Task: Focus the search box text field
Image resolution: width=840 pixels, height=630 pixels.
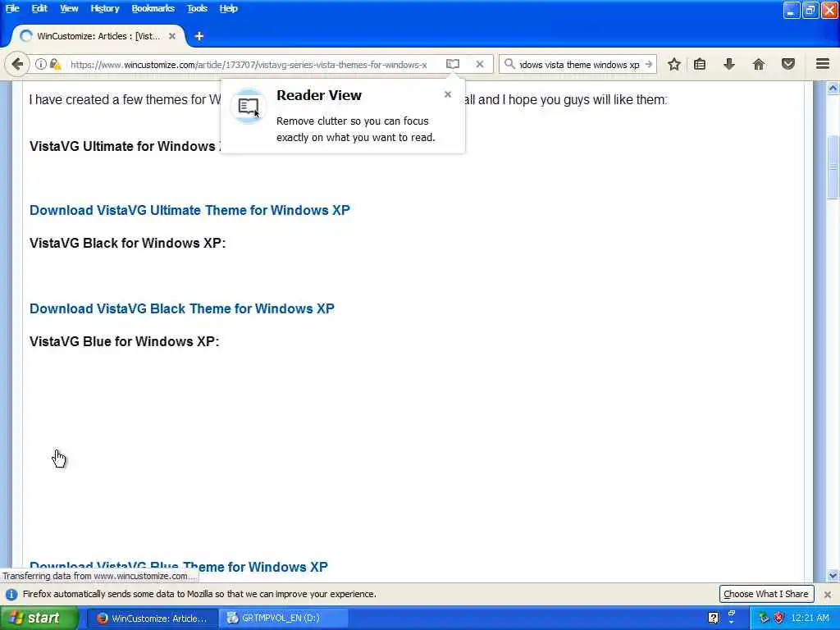Action: click(x=579, y=64)
